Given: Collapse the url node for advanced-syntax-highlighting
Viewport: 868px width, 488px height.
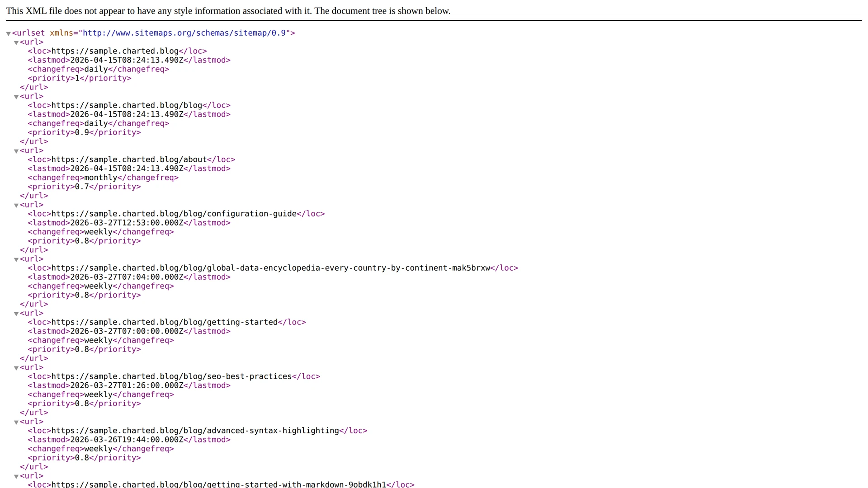Looking at the screenshot, I should point(16,422).
